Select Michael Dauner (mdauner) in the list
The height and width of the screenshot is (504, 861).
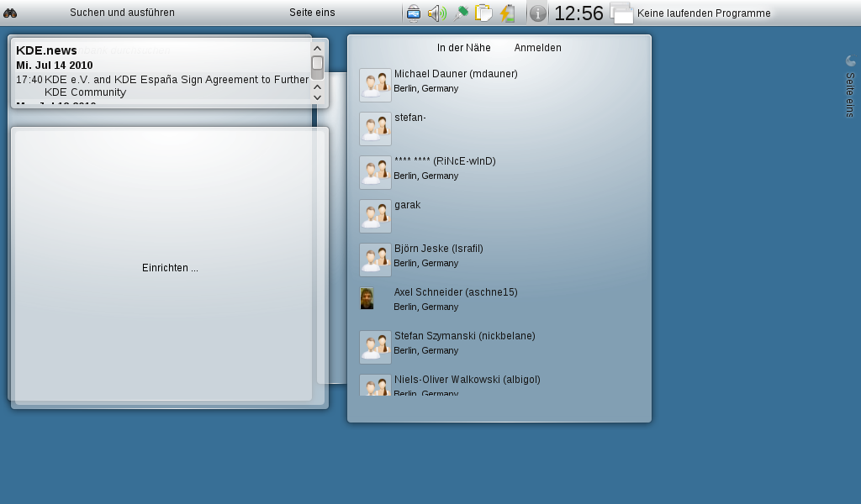pos(455,74)
